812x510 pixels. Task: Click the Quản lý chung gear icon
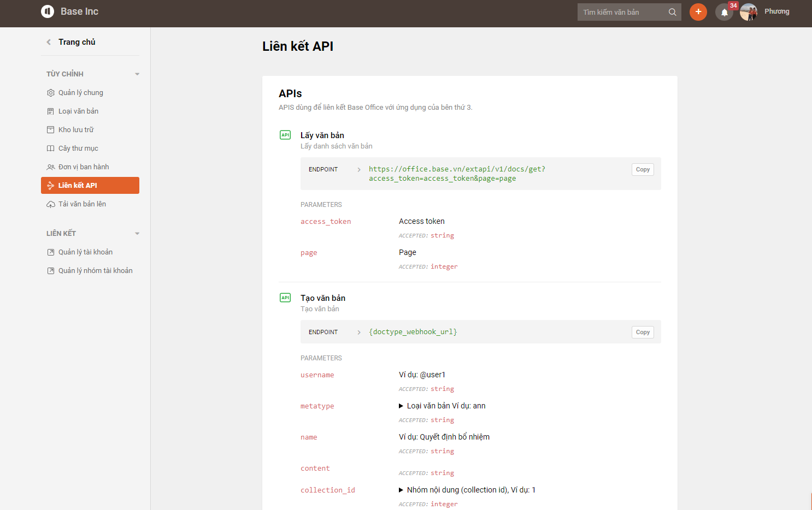pos(51,93)
